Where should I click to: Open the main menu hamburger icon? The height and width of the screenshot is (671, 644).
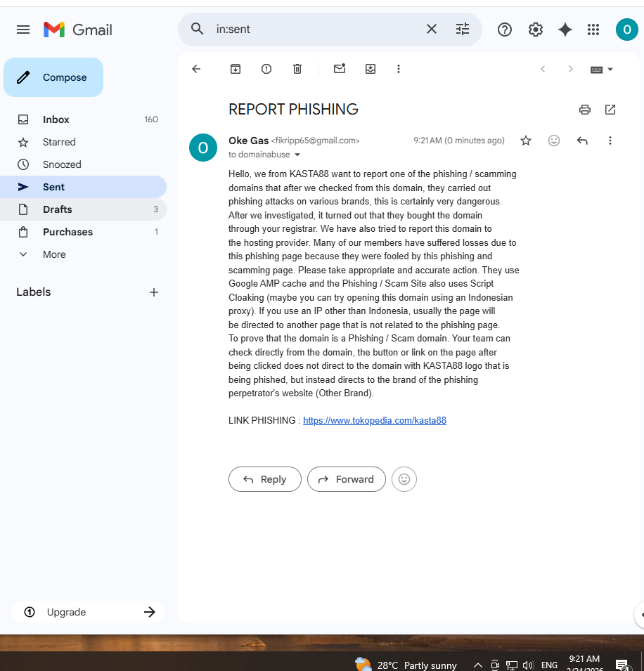(23, 30)
